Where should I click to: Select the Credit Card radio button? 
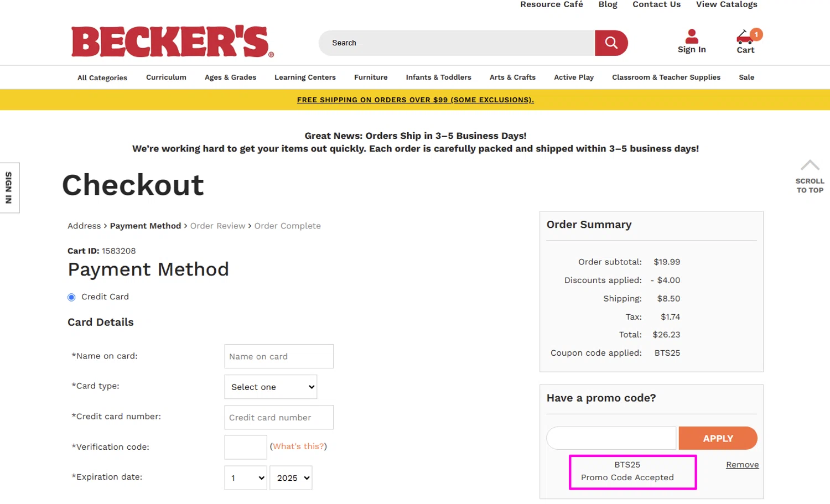coord(71,297)
